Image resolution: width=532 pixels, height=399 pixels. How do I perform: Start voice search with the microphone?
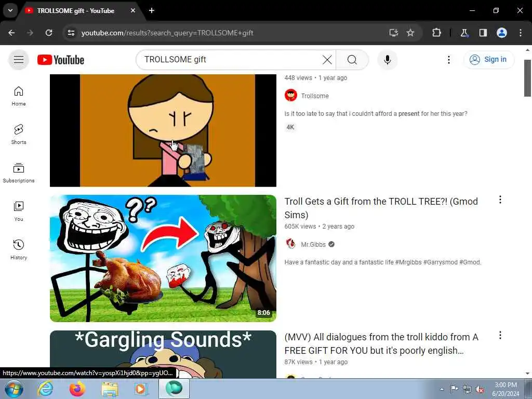(387, 60)
